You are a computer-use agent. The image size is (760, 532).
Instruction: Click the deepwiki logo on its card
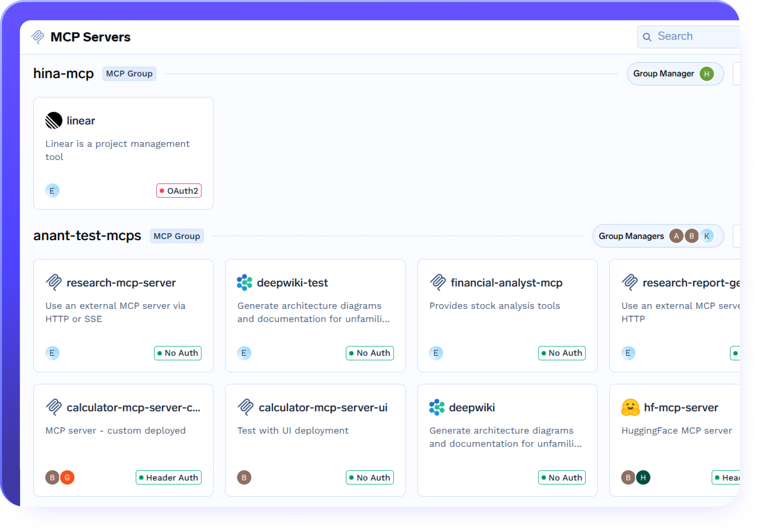click(x=436, y=408)
